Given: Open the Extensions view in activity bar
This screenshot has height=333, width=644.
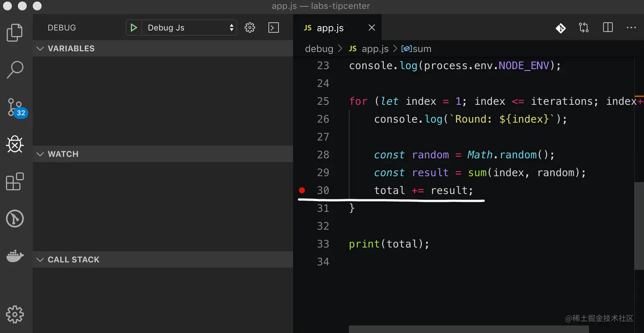Looking at the screenshot, I should 15,181.
